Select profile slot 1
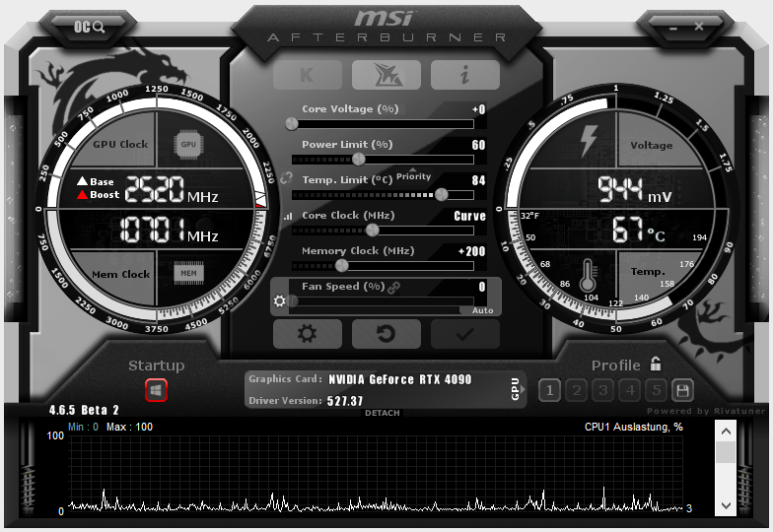Image resolution: width=773 pixels, height=532 pixels. [x=550, y=390]
